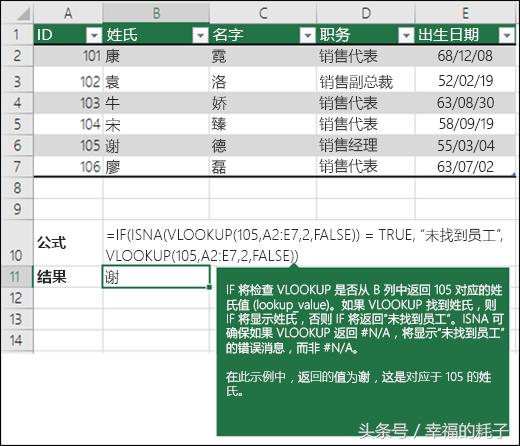
Task: Select row 4 header
Action: [x=17, y=103]
